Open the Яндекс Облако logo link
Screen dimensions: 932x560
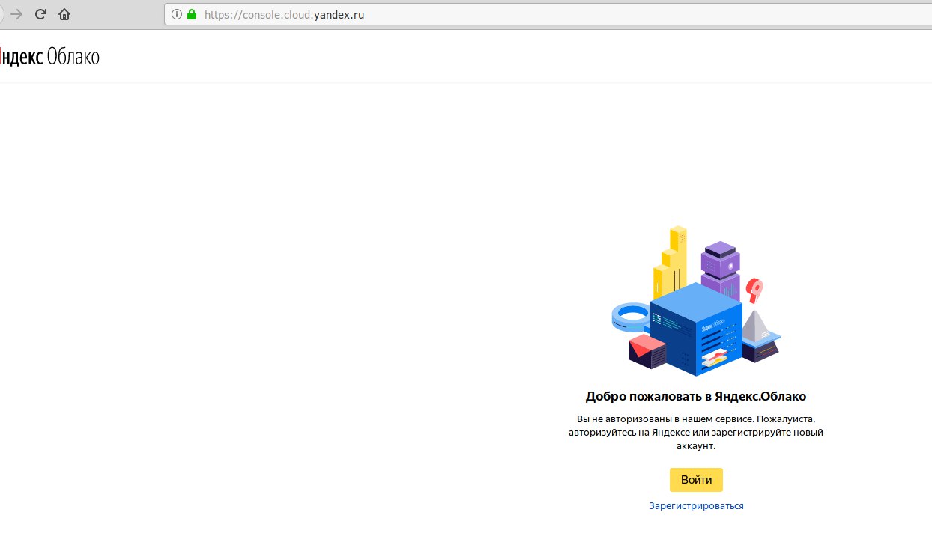click(x=49, y=56)
